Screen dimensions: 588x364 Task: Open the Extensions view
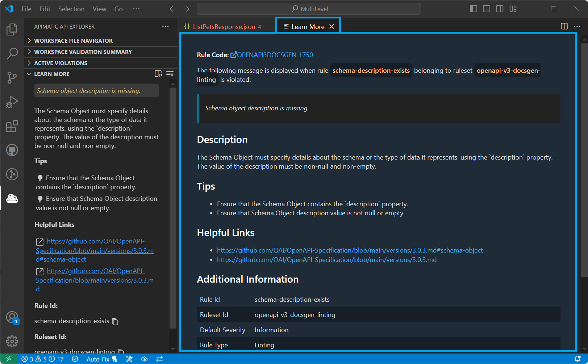click(12, 126)
